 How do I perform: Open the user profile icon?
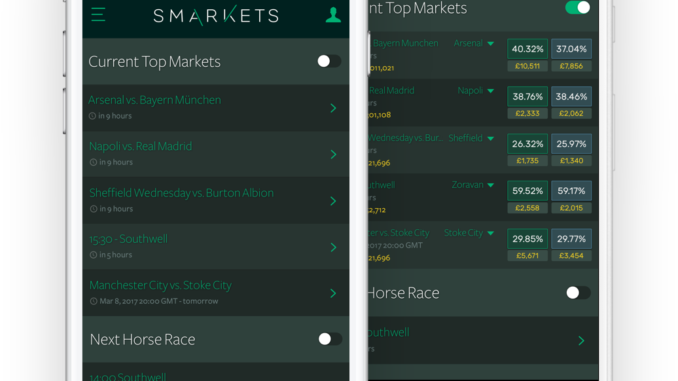[333, 15]
